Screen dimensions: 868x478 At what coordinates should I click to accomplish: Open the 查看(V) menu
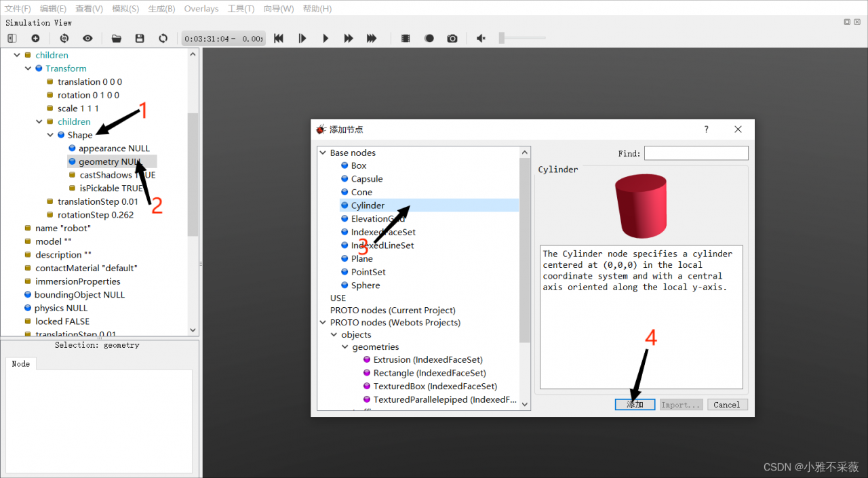[x=90, y=9]
